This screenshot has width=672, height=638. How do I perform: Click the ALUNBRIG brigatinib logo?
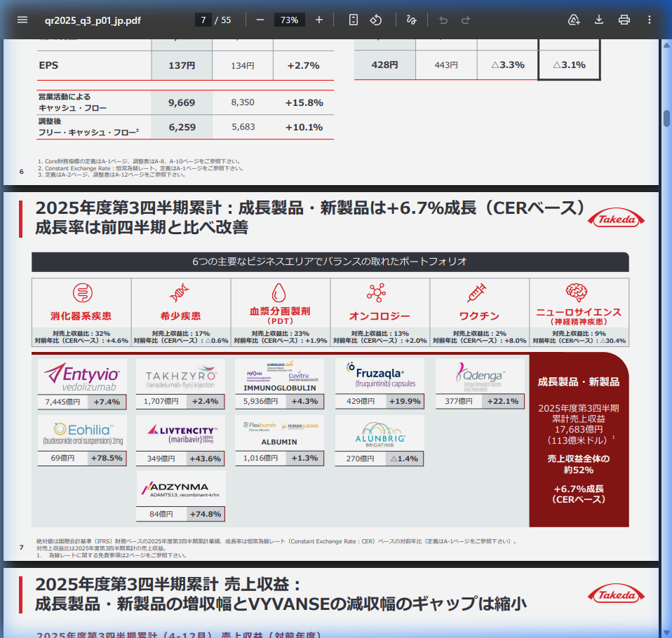(379, 433)
